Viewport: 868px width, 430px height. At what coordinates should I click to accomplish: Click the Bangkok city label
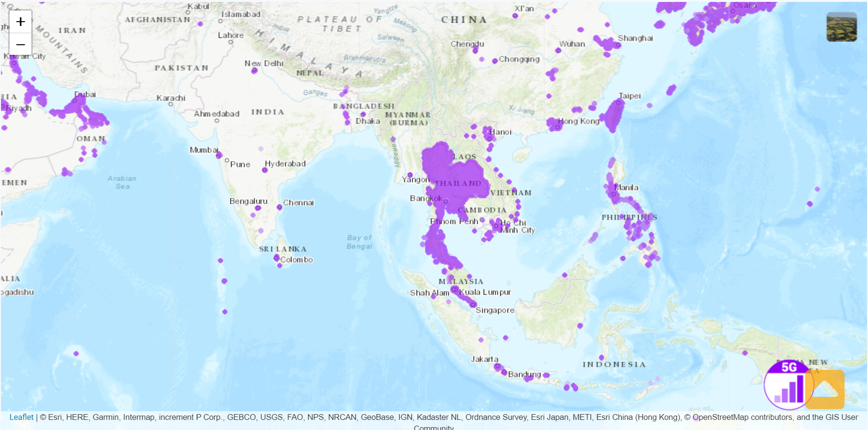click(426, 198)
